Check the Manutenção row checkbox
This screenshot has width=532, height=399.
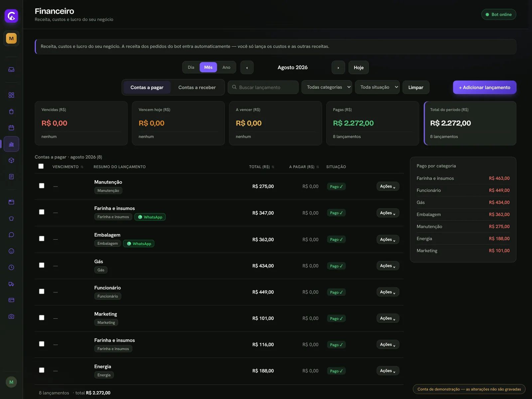tap(42, 186)
